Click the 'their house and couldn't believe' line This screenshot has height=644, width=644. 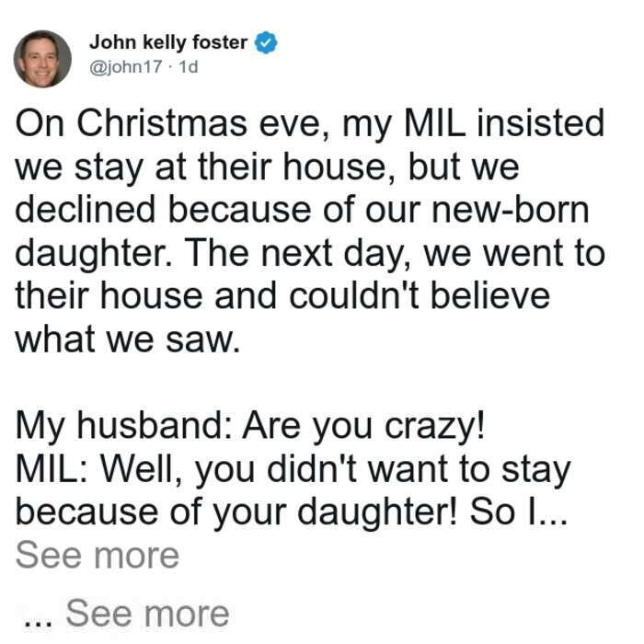282,296
